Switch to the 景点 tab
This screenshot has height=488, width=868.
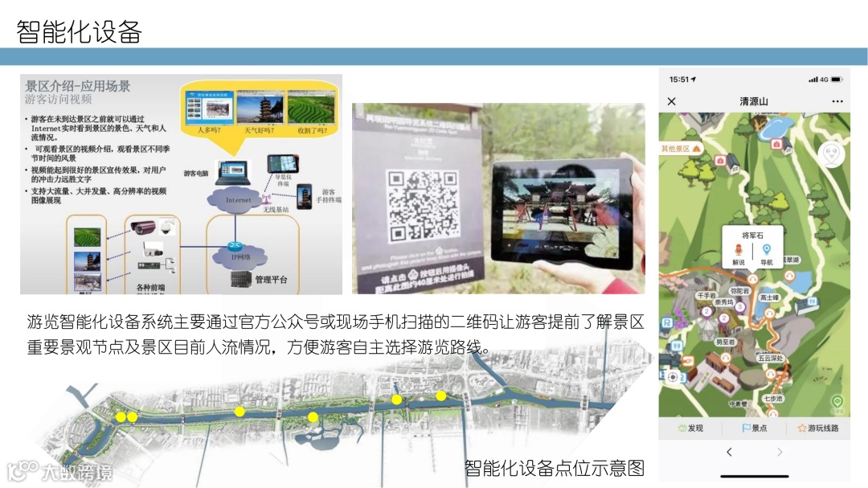(x=754, y=429)
